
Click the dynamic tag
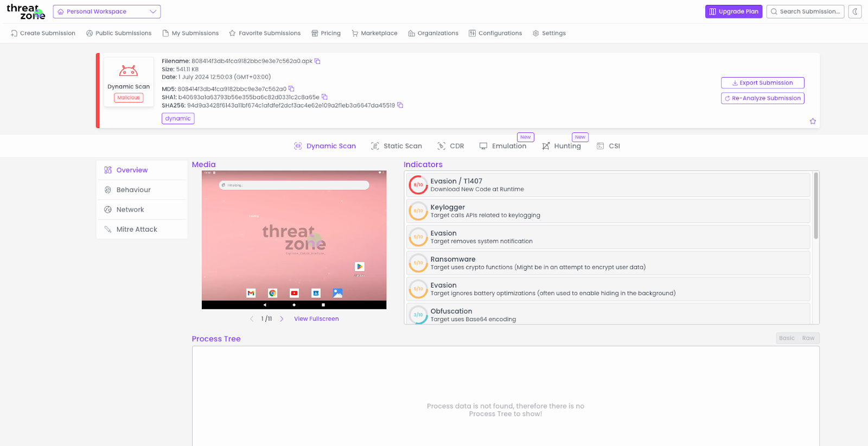pos(178,118)
